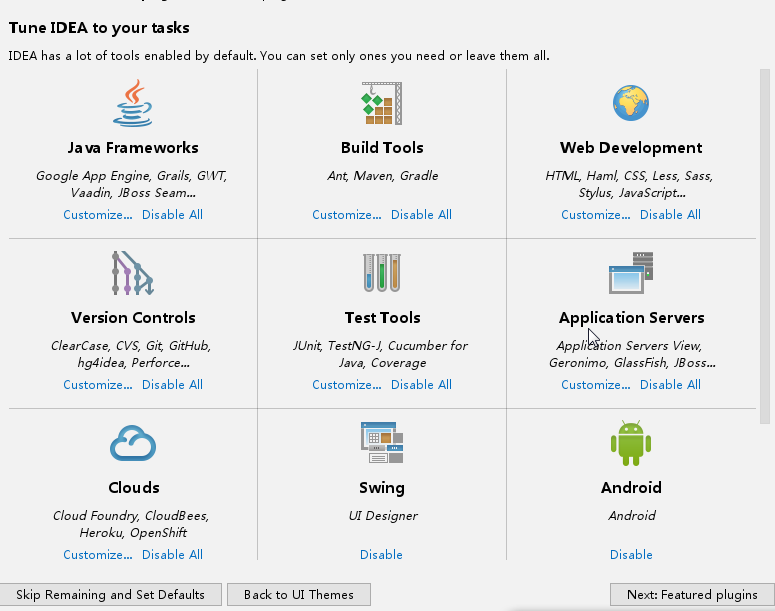Click the Swing UI designer icon
775x611 pixels.
tap(382, 442)
